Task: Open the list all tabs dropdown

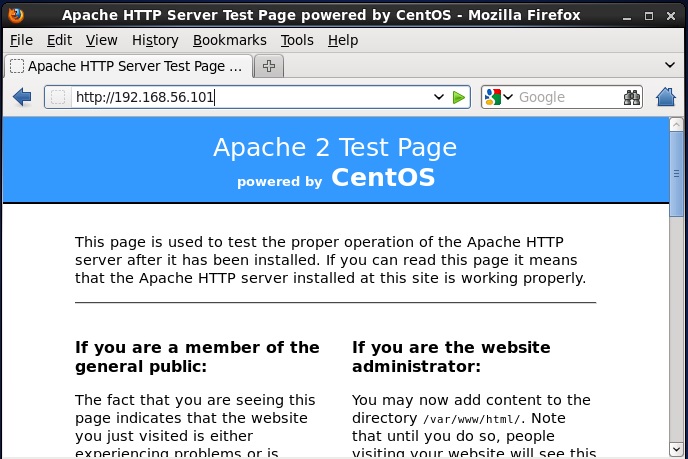Action: point(670,65)
